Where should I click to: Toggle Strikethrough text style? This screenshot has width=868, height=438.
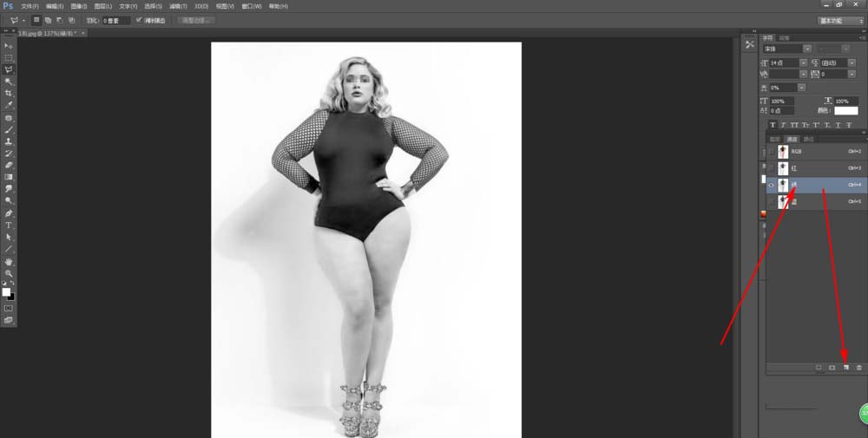(849, 125)
